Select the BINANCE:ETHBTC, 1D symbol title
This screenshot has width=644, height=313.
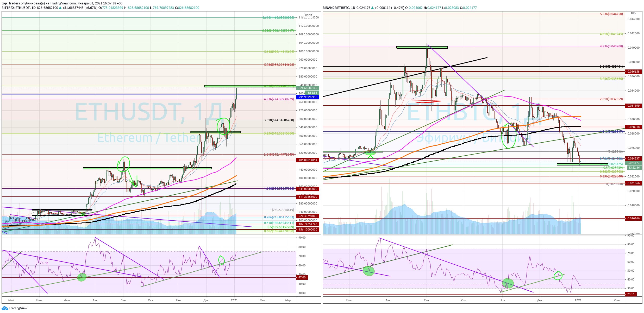coord(339,8)
